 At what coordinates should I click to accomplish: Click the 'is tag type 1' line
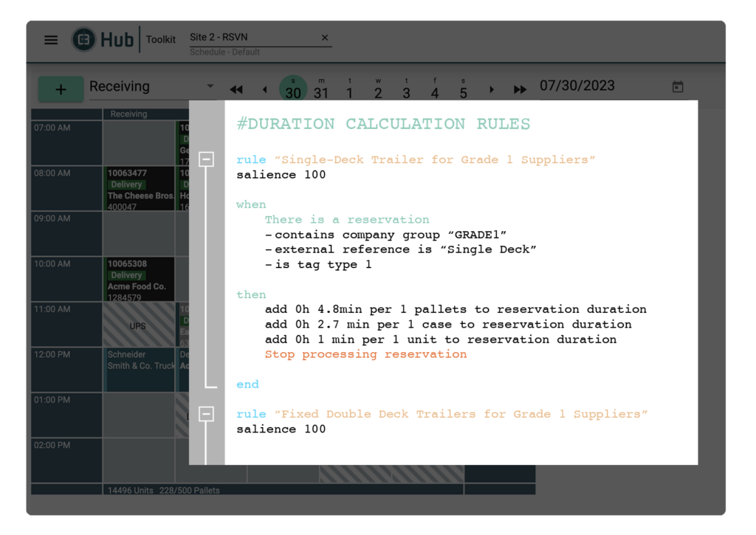318,265
